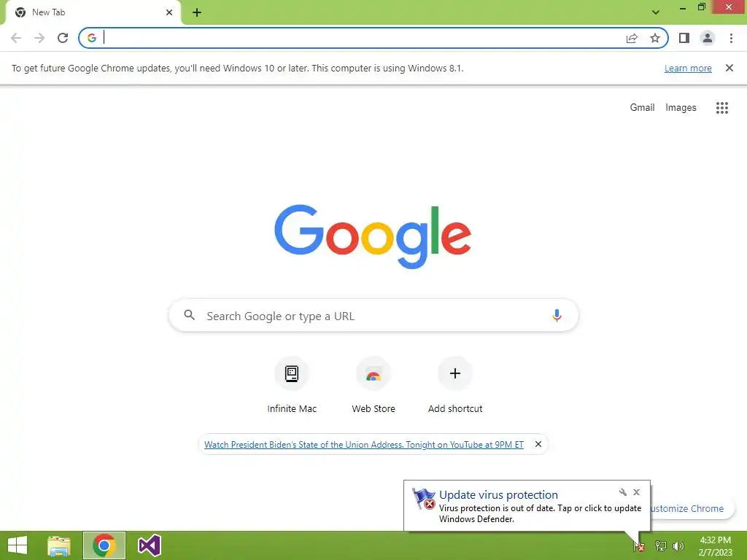Viewport: 747px width, 560px height.
Task: Go forward using the forward arrow
Action: pos(39,38)
